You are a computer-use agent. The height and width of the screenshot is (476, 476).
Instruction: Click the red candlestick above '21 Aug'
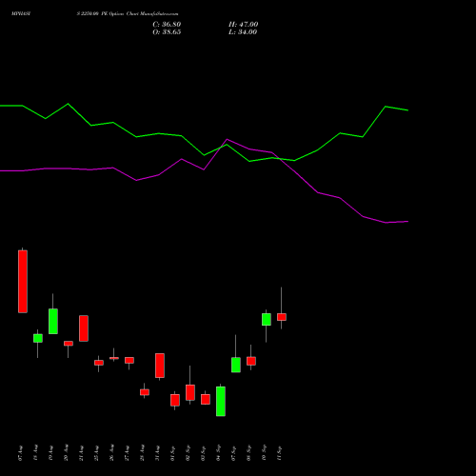click(84, 328)
